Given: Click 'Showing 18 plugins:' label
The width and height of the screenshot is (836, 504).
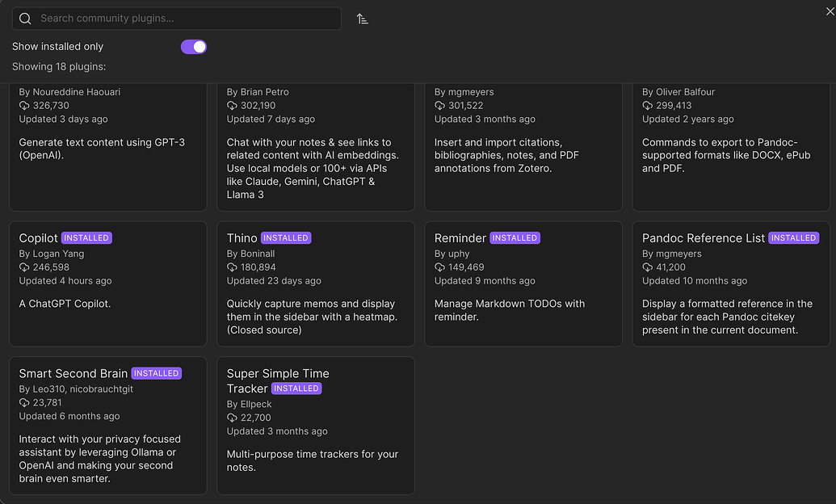Looking at the screenshot, I should coord(59,67).
